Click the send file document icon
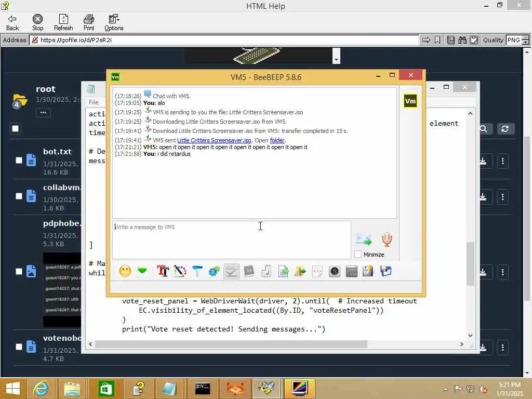Viewport: 532px width, 399px height. pyautogui.click(x=283, y=271)
